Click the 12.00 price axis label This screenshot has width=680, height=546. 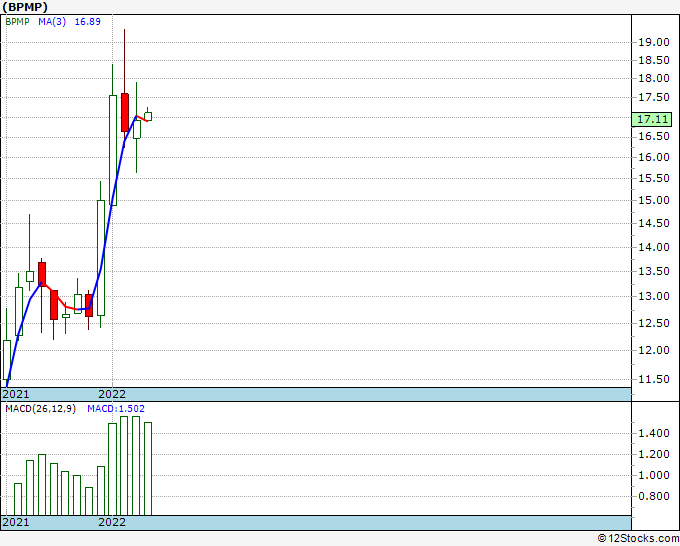point(654,350)
